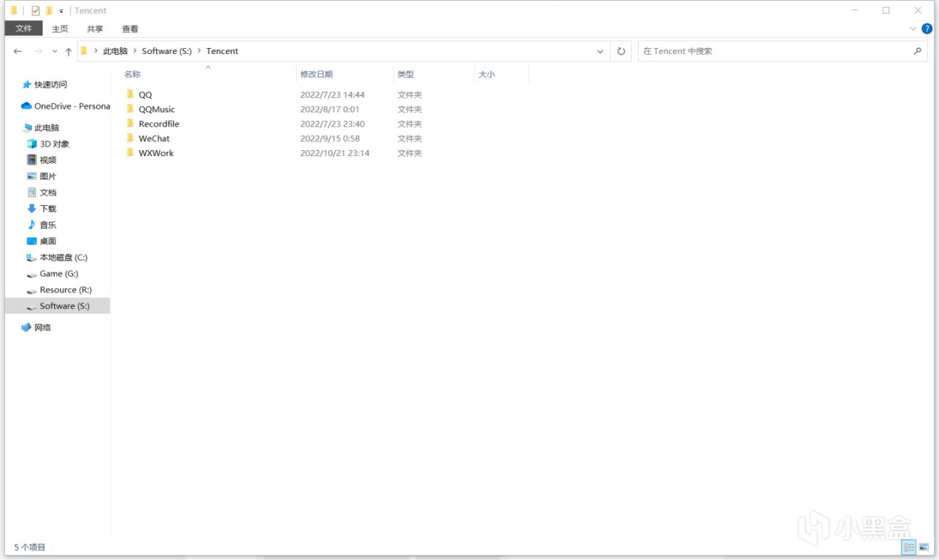Select the WXWork folder name

(x=156, y=153)
